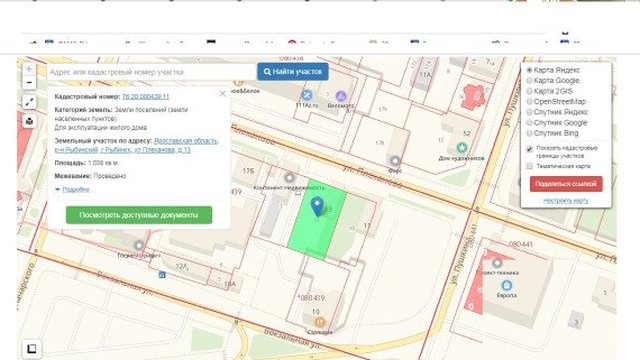Viewport: 640px width, 360px height.
Task: Open Настроить карту link
Action: pyautogui.click(x=566, y=200)
